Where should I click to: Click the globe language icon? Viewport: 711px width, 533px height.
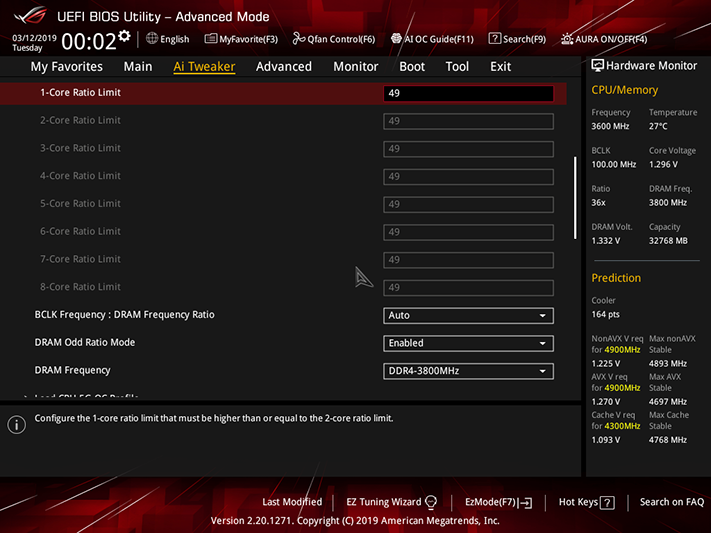click(x=152, y=39)
